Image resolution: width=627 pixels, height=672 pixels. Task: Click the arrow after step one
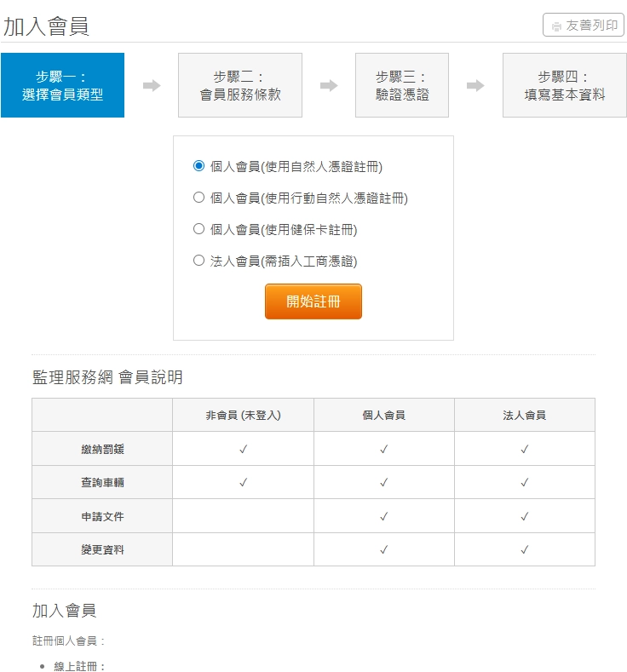point(152,85)
